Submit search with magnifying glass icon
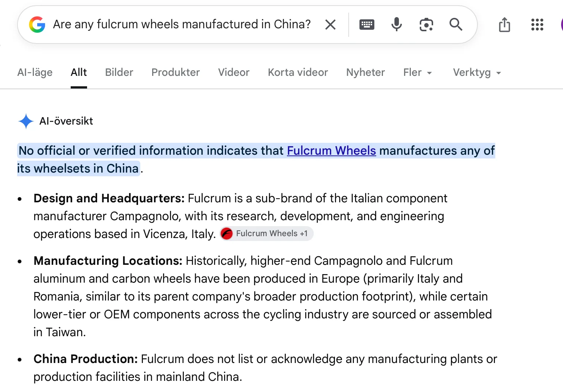The width and height of the screenshot is (563, 392). pos(456,25)
